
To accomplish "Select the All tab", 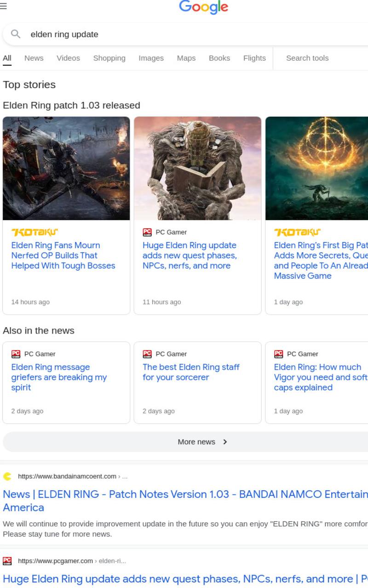I will 7,58.
